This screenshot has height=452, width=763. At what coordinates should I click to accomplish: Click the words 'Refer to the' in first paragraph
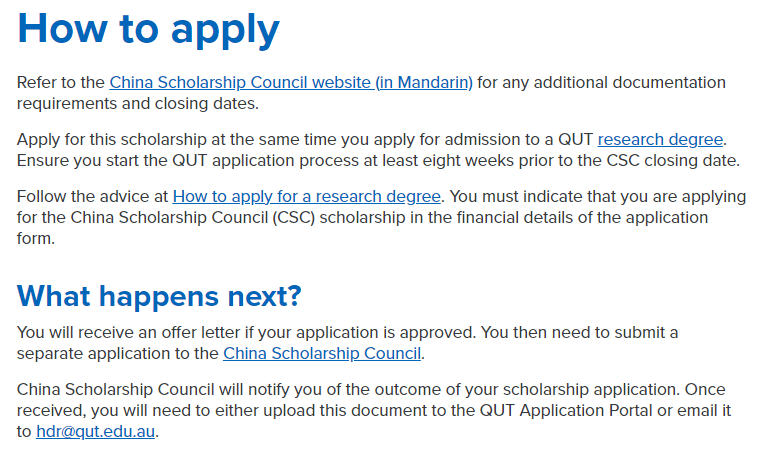pos(61,83)
